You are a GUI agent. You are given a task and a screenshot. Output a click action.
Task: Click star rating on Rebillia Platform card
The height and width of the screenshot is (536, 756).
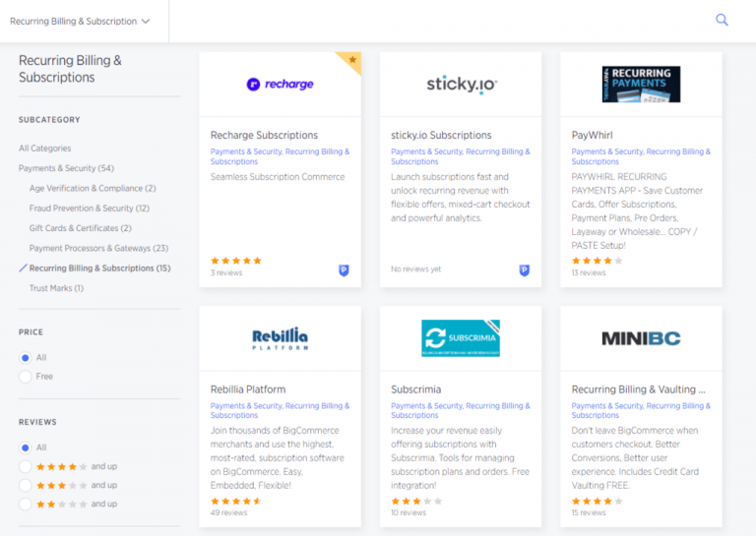pyautogui.click(x=236, y=501)
